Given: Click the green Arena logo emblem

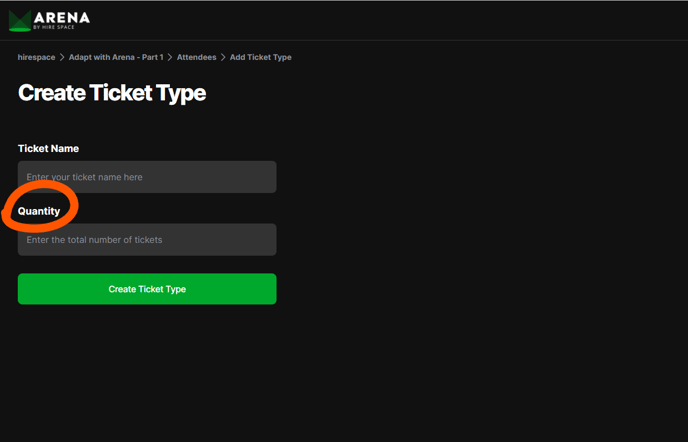Looking at the screenshot, I should pos(20,21).
